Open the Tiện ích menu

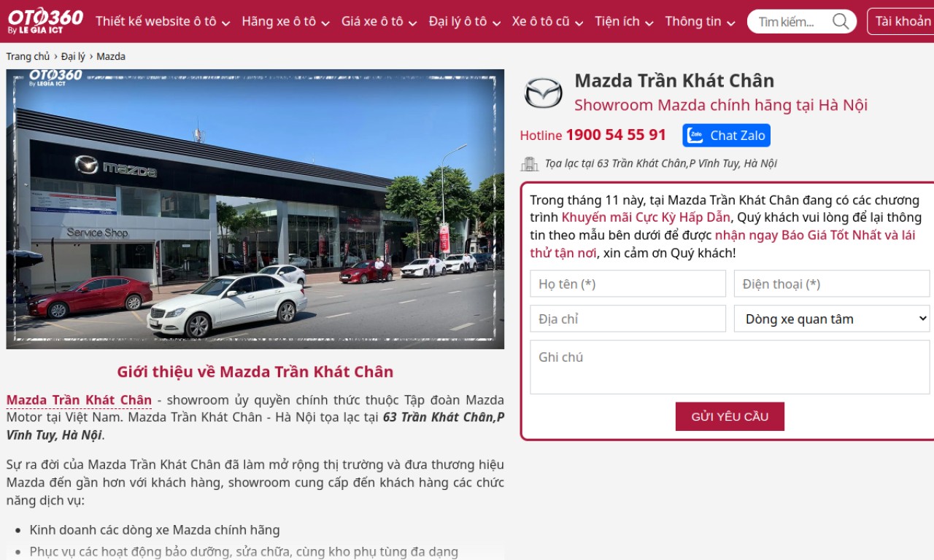624,21
